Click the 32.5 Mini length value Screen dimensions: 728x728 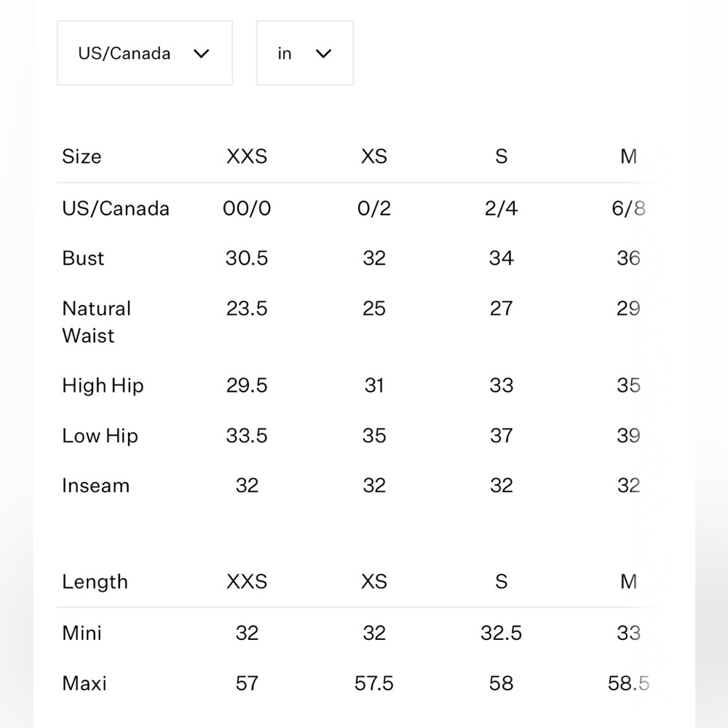click(x=501, y=633)
